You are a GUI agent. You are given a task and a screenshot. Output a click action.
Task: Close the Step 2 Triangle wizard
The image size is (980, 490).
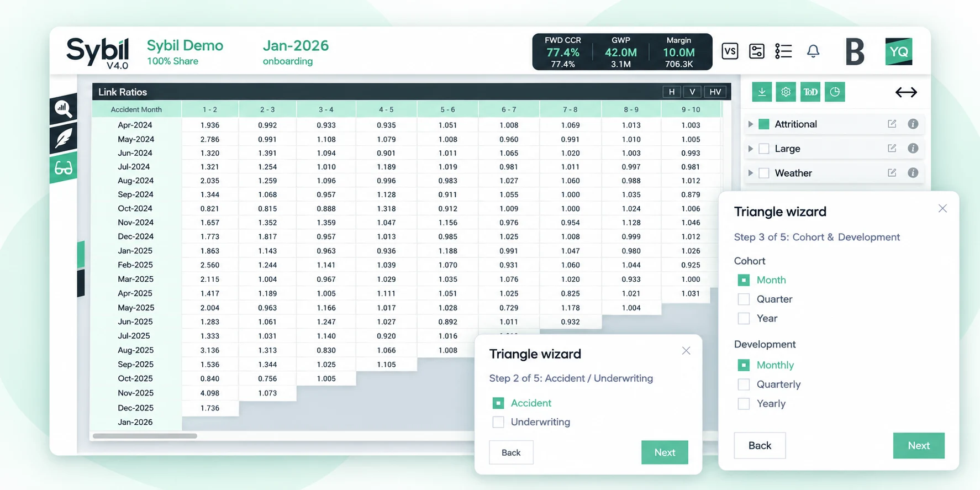coord(686,351)
